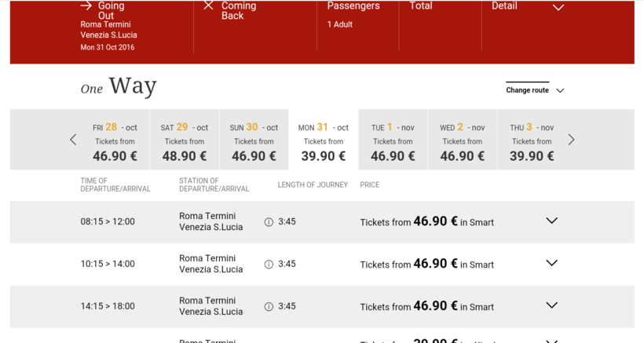Select the THU 3 nov date tab

pos(532,140)
